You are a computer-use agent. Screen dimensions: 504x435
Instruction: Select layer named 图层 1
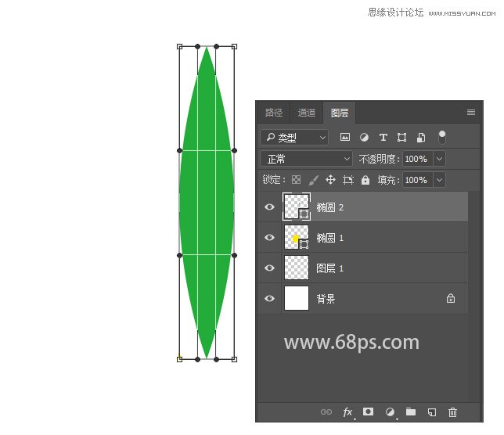(x=329, y=268)
